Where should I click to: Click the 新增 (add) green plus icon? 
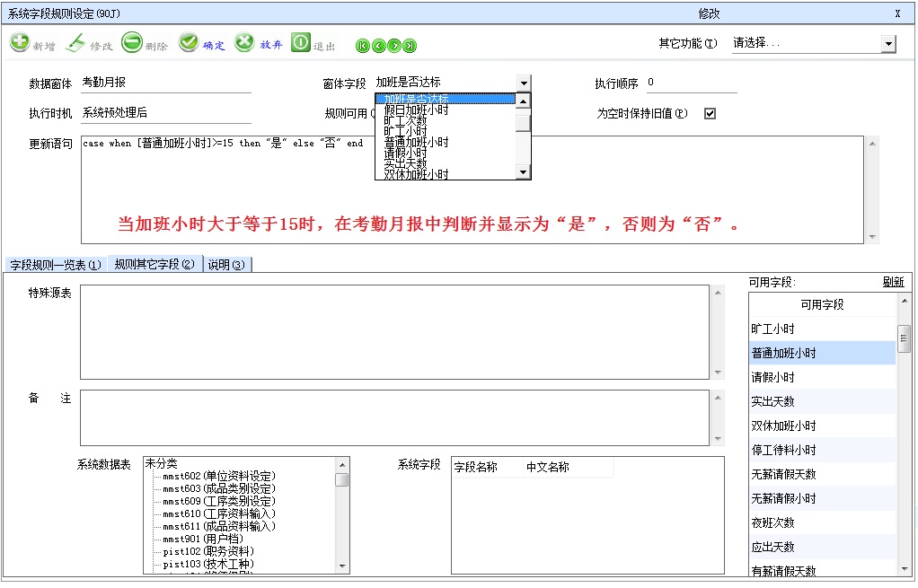click(20, 43)
